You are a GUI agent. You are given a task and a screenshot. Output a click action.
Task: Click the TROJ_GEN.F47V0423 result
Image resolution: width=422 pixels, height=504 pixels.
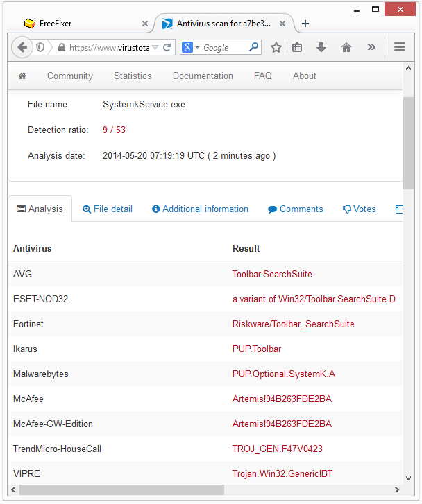pyautogui.click(x=278, y=449)
